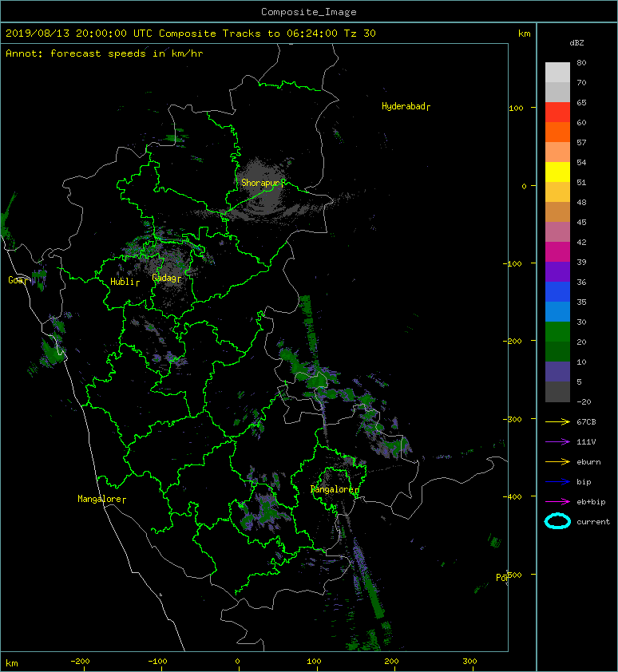Click the cyan ellipse for current
Image resolution: width=618 pixels, height=672 pixels.
[x=557, y=521]
